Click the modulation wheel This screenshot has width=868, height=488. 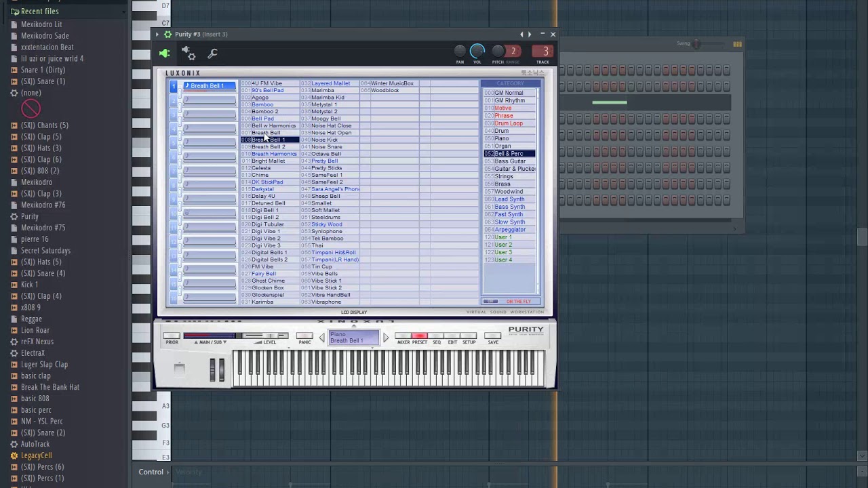tap(220, 369)
